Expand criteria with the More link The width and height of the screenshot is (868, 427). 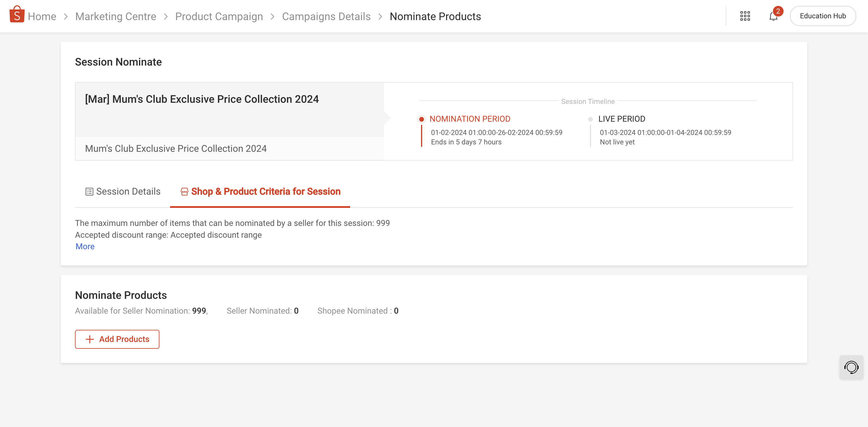pos(85,246)
